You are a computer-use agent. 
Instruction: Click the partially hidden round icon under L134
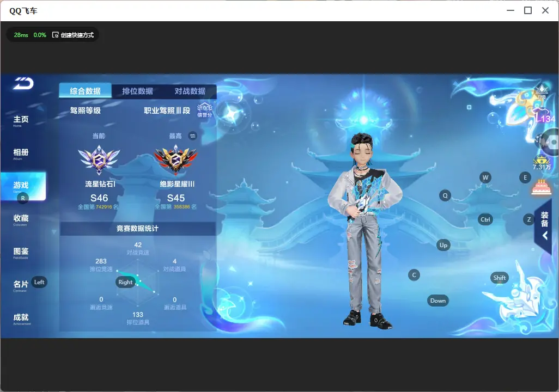coord(549,142)
